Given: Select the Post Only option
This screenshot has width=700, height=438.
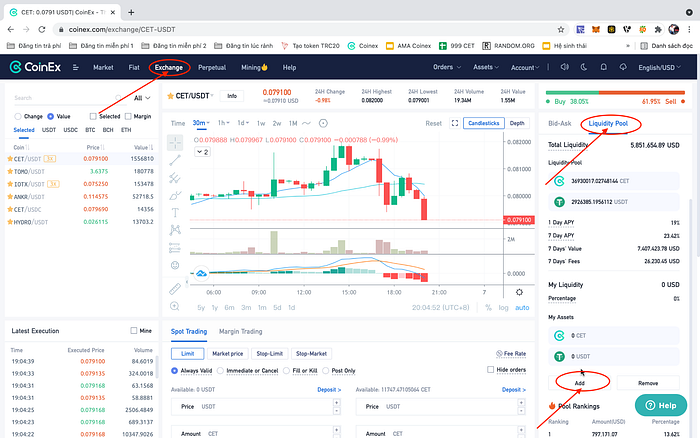Looking at the screenshot, I should point(325,371).
